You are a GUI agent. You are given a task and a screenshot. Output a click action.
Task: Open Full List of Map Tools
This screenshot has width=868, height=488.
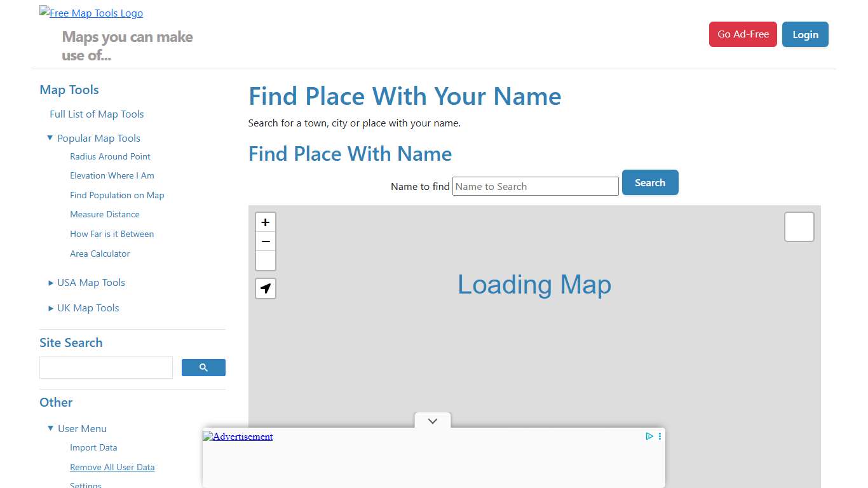tap(96, 114)
